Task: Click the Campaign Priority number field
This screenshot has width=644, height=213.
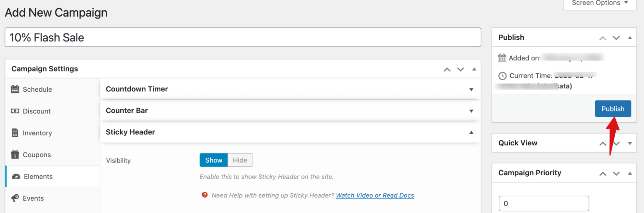Action: (x=543, y=203)
